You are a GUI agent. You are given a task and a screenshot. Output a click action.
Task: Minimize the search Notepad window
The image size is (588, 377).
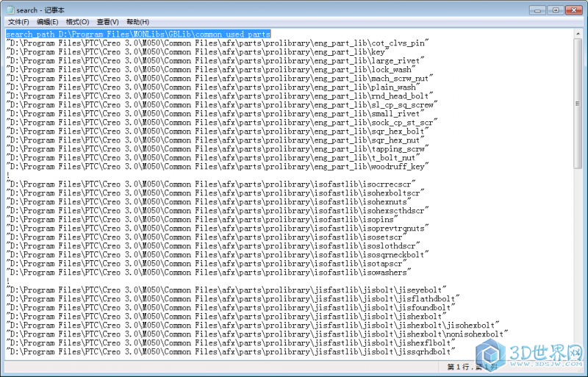537,10
